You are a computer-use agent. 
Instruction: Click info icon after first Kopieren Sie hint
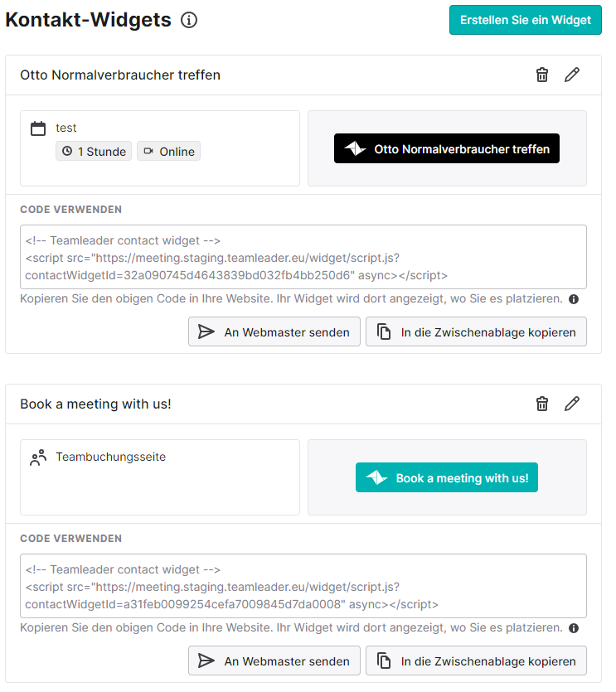click(x=574, y=299)
